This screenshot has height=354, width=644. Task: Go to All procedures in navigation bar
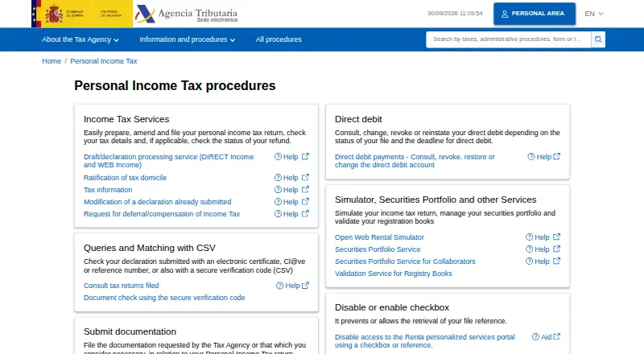point(279,39)
